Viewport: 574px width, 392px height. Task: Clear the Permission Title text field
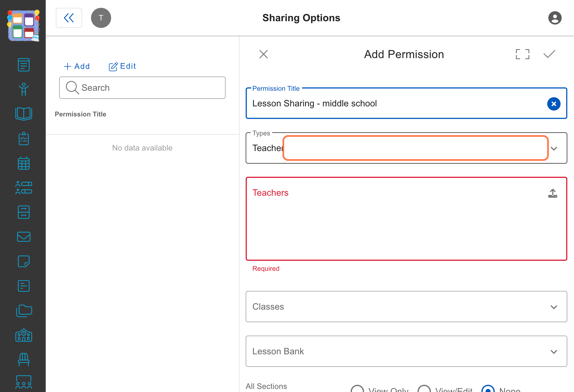tap(554, 104)
